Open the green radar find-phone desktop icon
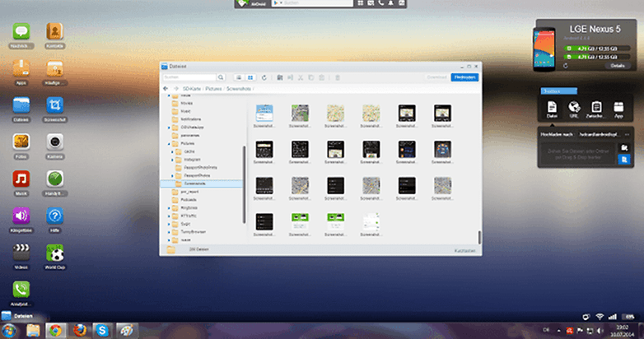644x339 pixels. click(x=54, y=179)
